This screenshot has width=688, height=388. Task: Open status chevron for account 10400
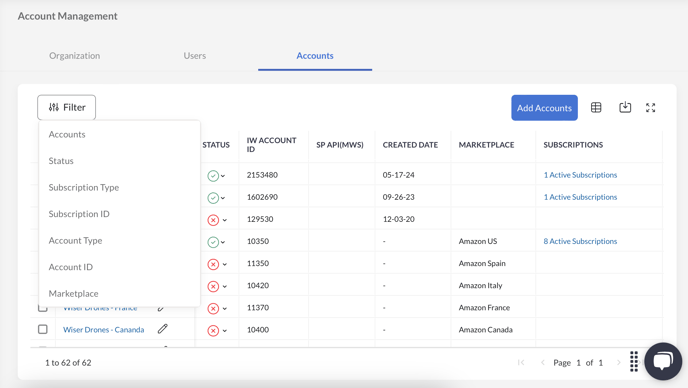click(225, 331)
